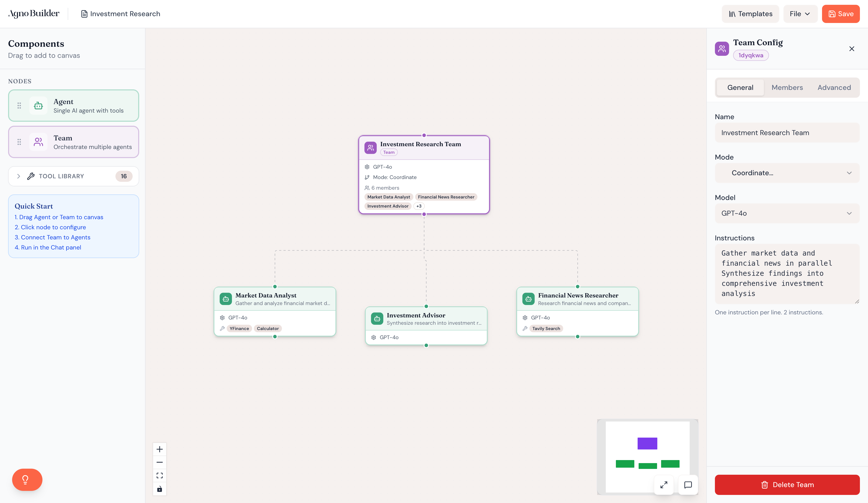Click the Name field showing Investment Research Team
The width and height of the screenshot is (868, 503).
(x=787, y=133)
